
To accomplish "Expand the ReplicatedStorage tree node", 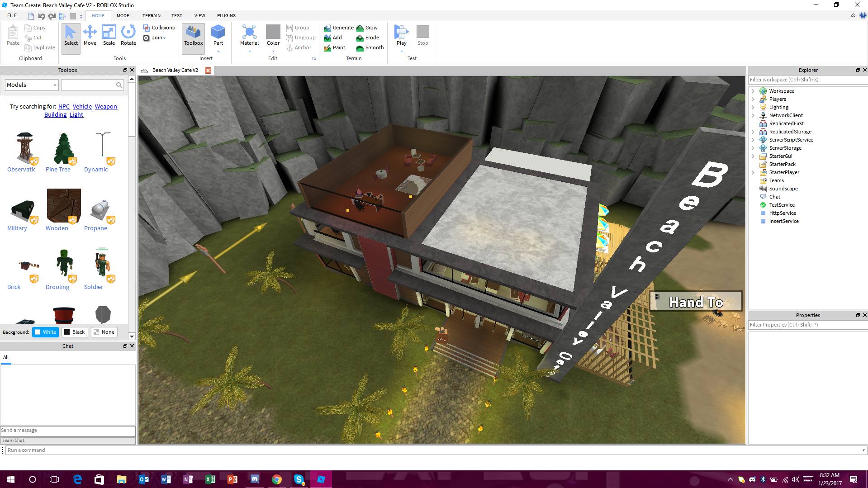I will 753,132.
